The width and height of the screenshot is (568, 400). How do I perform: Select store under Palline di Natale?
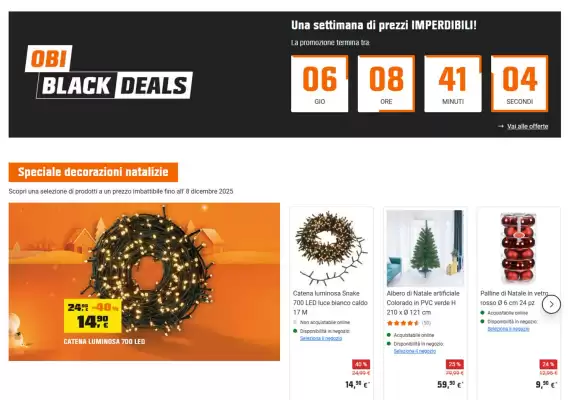pyautogui.click(x=508, y=329)
